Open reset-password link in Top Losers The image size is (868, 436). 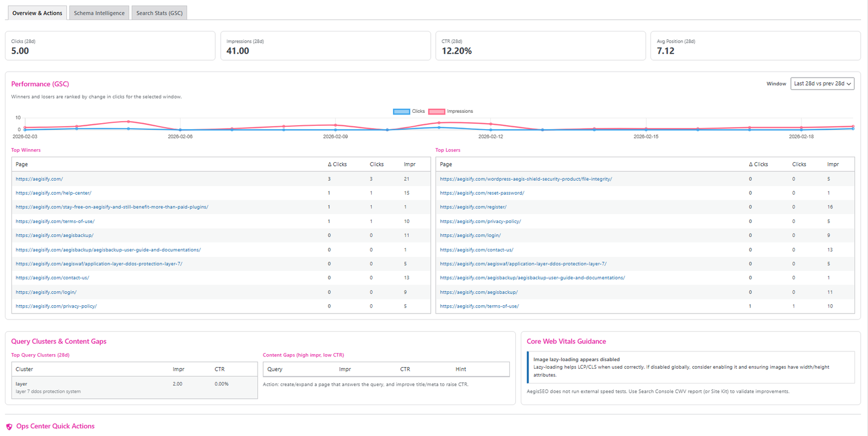(x=482, y=193)
